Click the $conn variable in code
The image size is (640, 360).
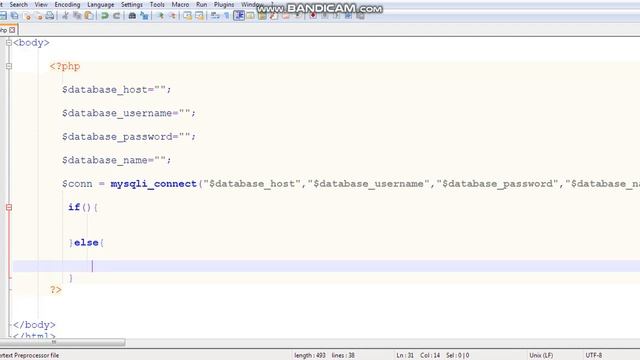(77, 184)
